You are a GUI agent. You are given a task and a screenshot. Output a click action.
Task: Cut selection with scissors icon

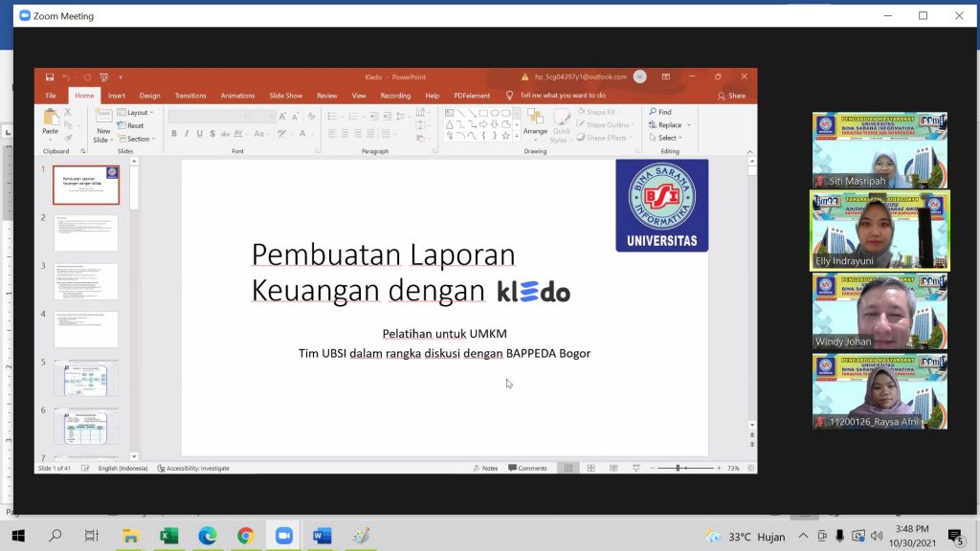point(68,113)
